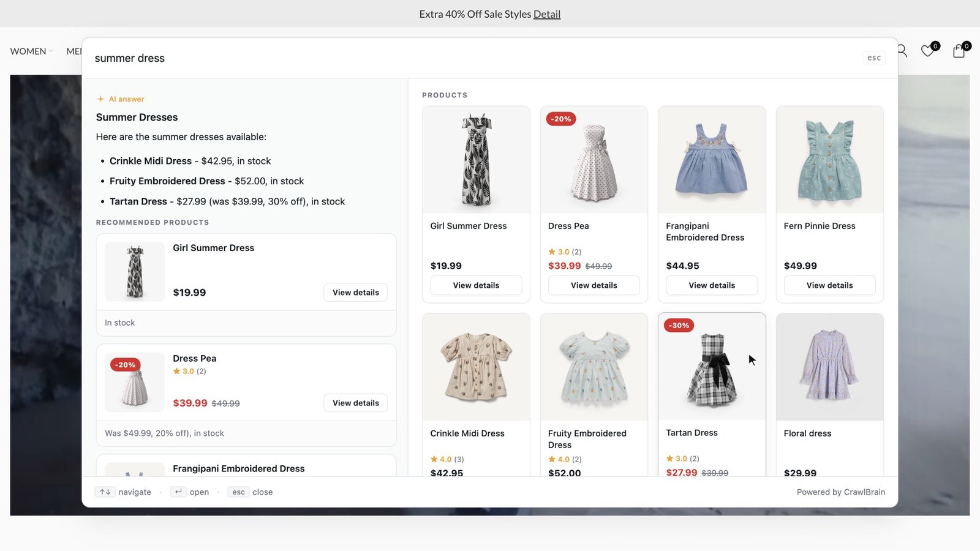The width and height of the screenshot is (980, 551).
Task: Open the Crinkle Midi Dress product image
Action: pos(476,367)
